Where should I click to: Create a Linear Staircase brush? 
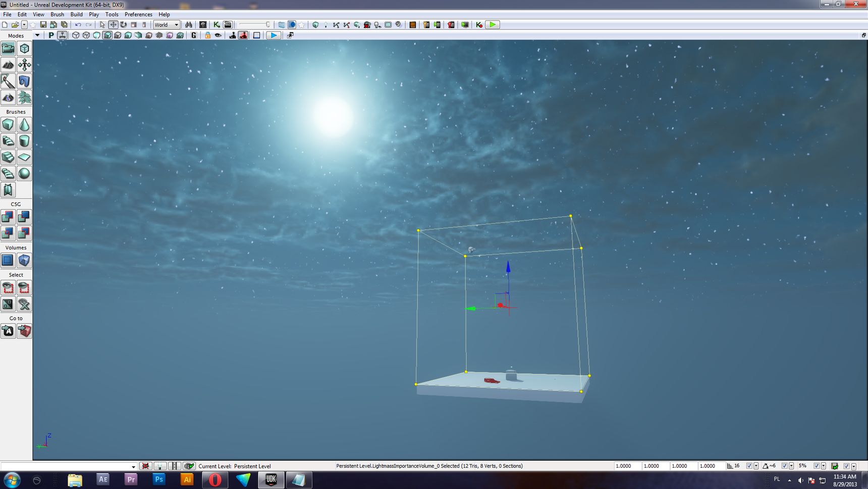pyautogui.click(x=8, y=157)
